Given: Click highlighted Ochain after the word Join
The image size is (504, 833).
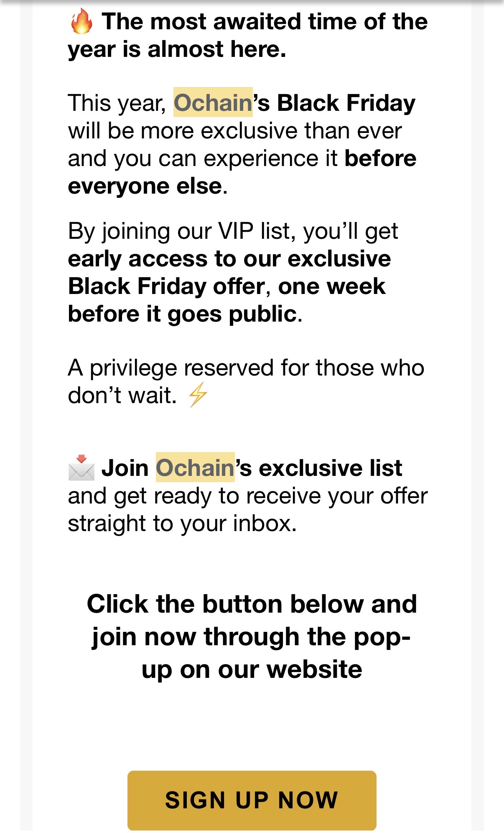Looking at the screenshot, I should point(195,468).
